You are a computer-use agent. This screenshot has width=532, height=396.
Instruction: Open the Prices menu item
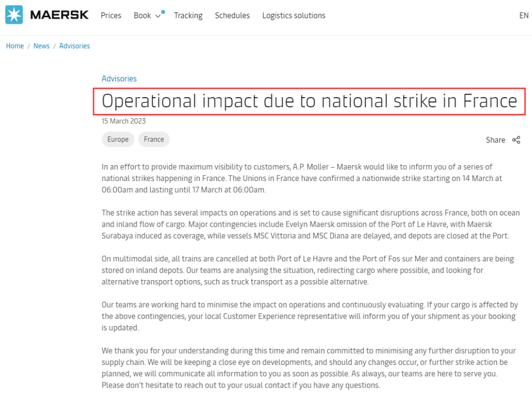(111, 16)
